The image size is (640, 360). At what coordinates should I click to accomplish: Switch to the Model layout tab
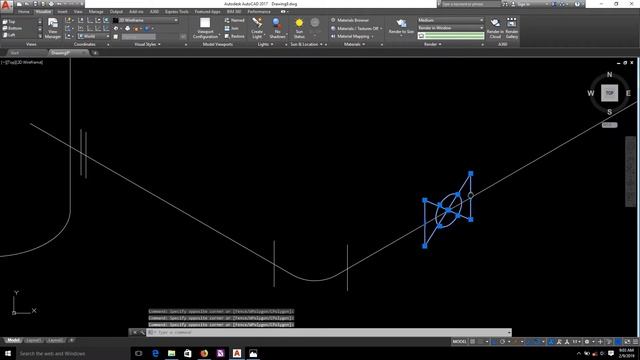coord(13,340)
